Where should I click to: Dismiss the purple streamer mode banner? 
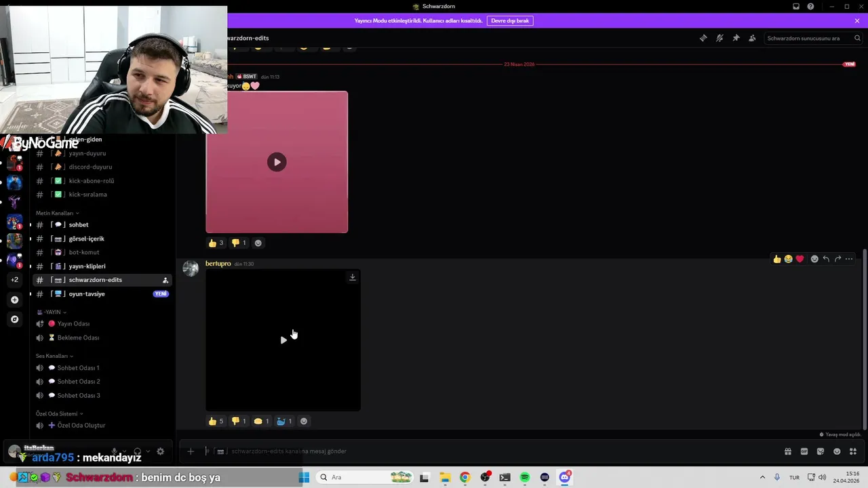tap(857, 21)
